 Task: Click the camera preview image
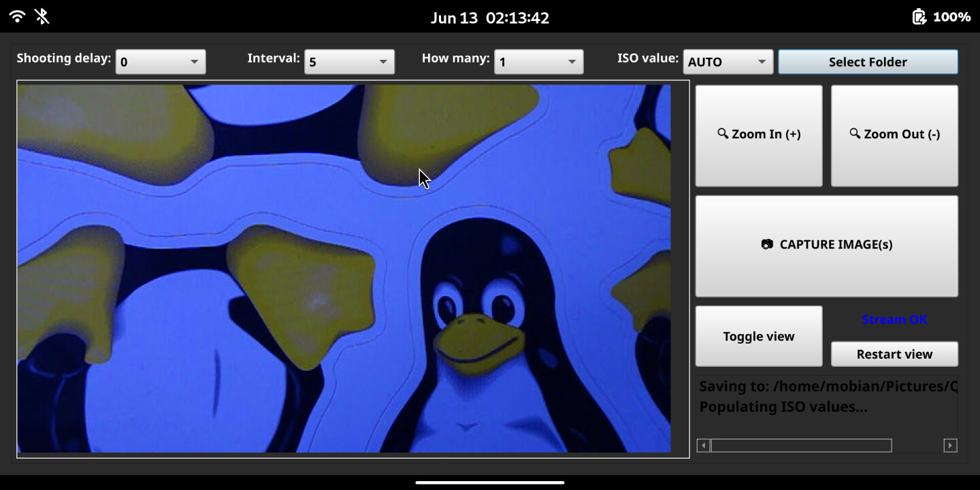click(x=344, y=268)
